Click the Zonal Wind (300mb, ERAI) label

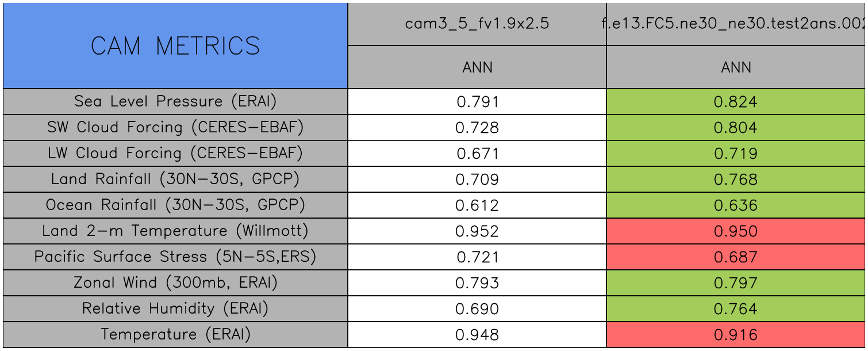point(175,283)
